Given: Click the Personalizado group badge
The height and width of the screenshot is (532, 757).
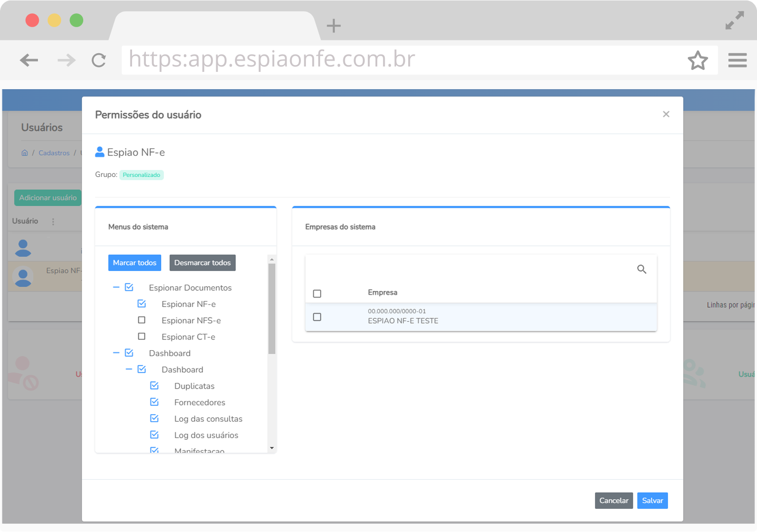Looking at the screenshot, I should [x=141, y=175].
